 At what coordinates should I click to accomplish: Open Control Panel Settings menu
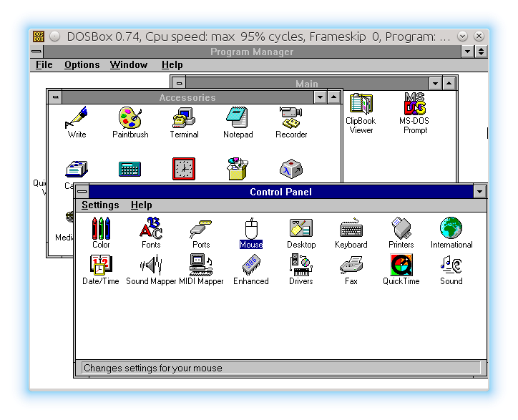click(x=100, y=205)
